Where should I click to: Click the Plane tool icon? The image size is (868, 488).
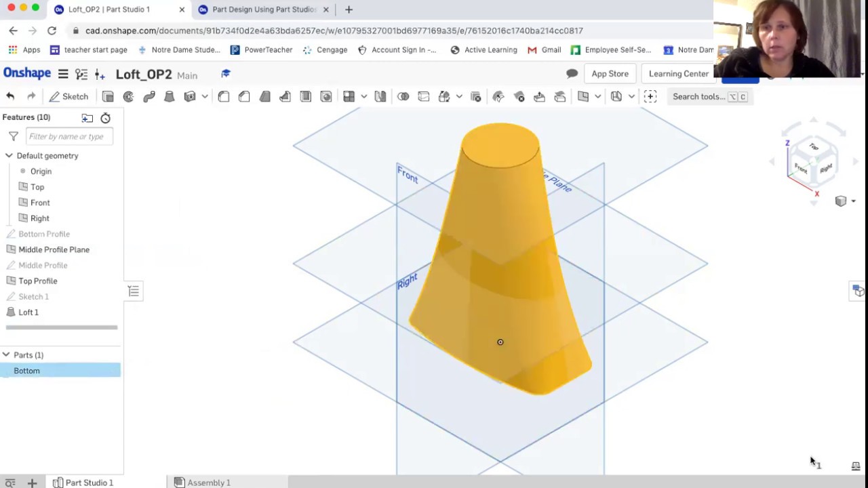click(583, 96)
